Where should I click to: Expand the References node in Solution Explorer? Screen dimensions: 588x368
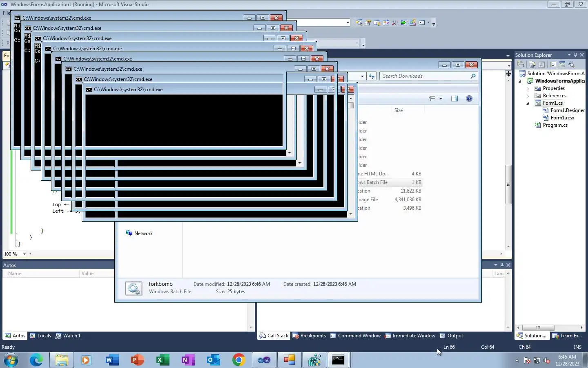tap(528, 96)
